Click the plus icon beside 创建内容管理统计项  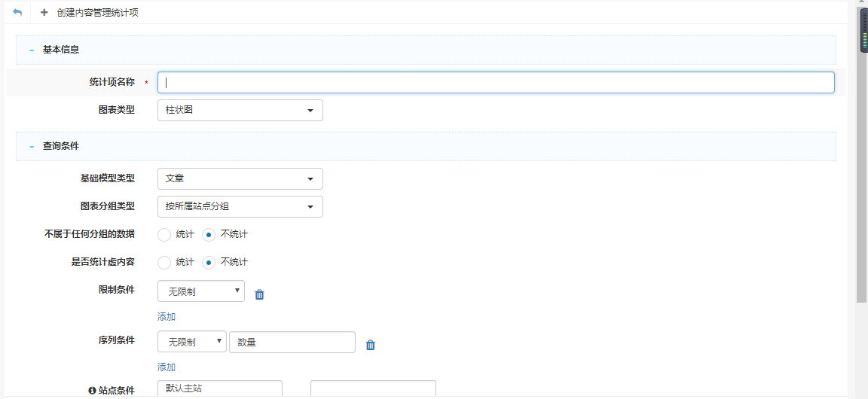point(44,13)
